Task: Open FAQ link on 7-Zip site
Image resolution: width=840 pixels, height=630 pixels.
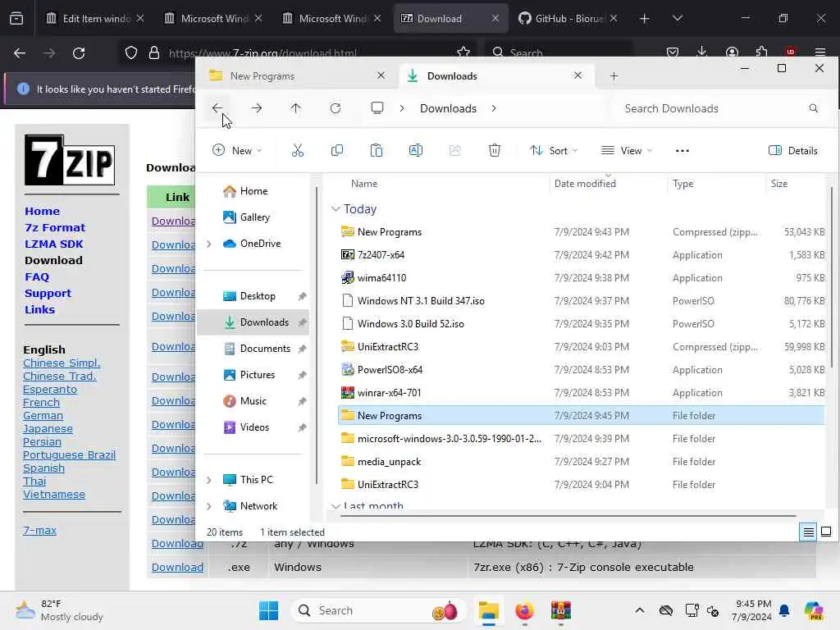Action: (x=36, y=277)
